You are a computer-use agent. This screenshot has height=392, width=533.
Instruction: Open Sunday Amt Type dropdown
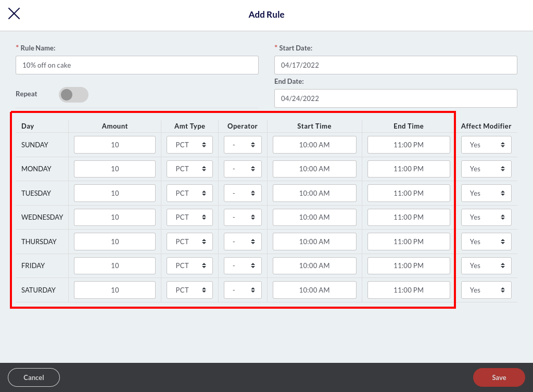pyautogui.click(x=189, y=145)
